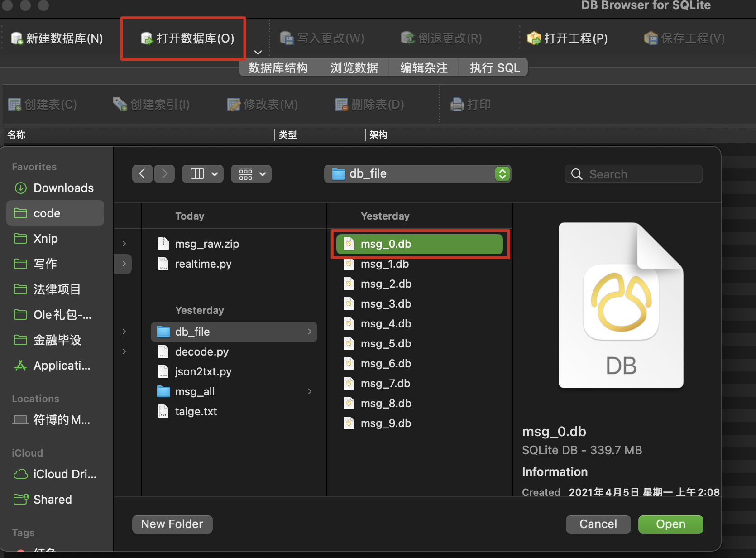Screen dimensions: 756x558
Task: Click the 打开数据库 (Open Database) icon
Action: click(x=147, y=38)
